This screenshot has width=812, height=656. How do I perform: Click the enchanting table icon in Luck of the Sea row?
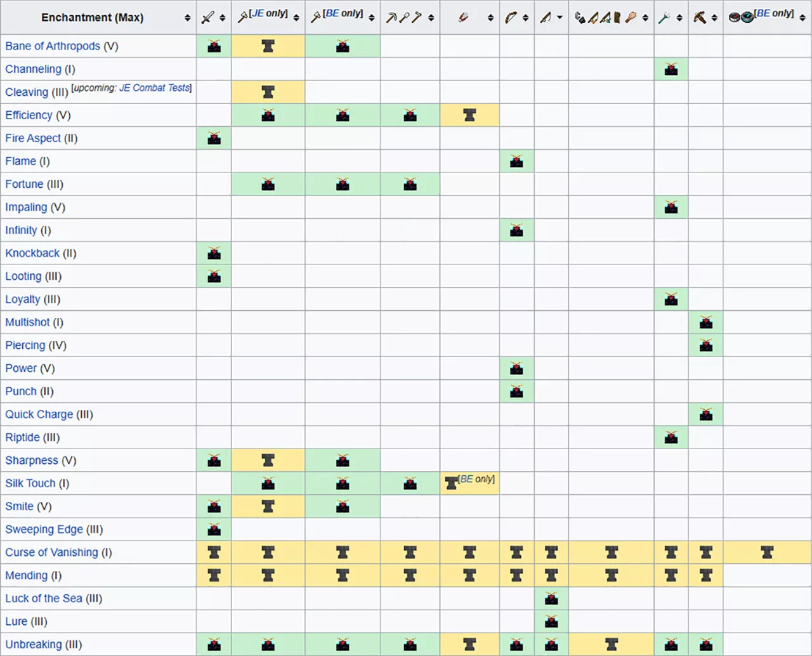click(551, 598)
